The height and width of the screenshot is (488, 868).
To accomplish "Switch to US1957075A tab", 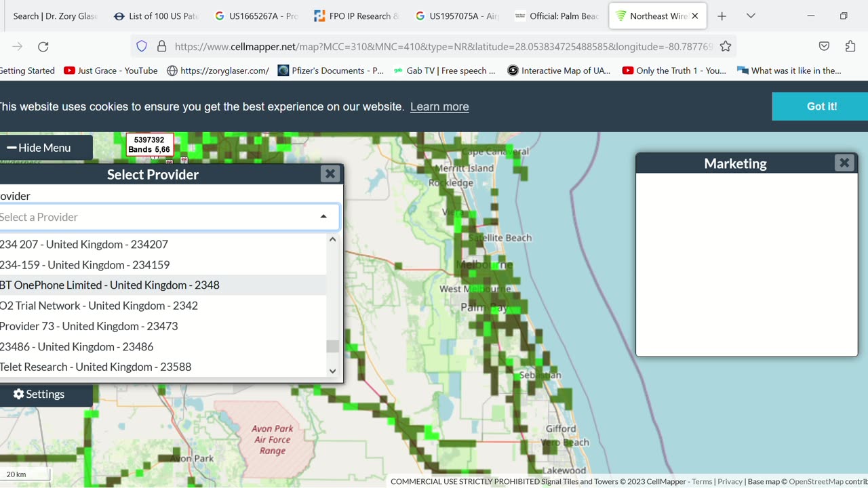I will point(456,16).
